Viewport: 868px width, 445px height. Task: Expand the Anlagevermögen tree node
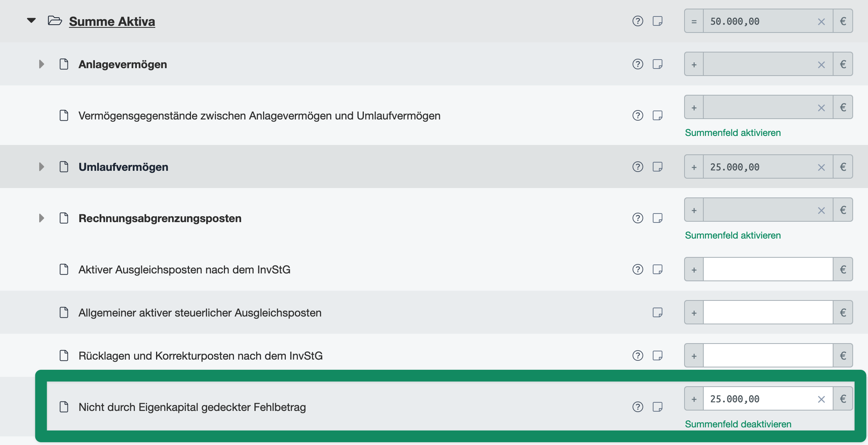coord(42,64)
